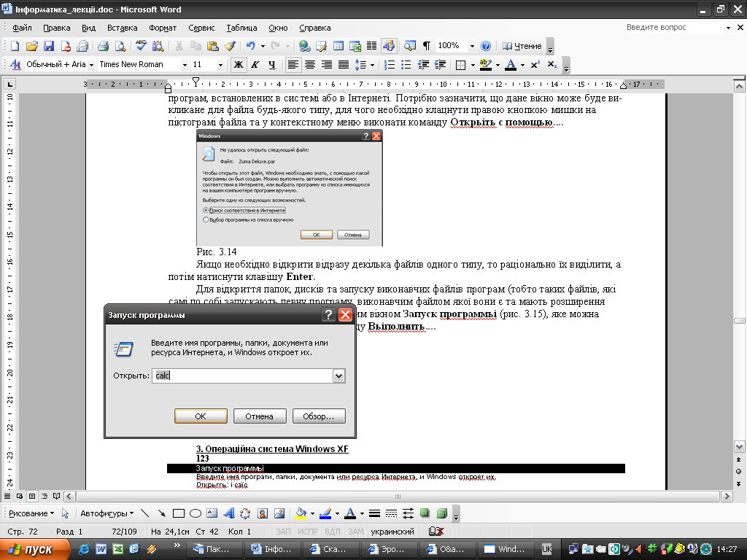
Task: Start a bulleted list
Action: click(406, 65)
